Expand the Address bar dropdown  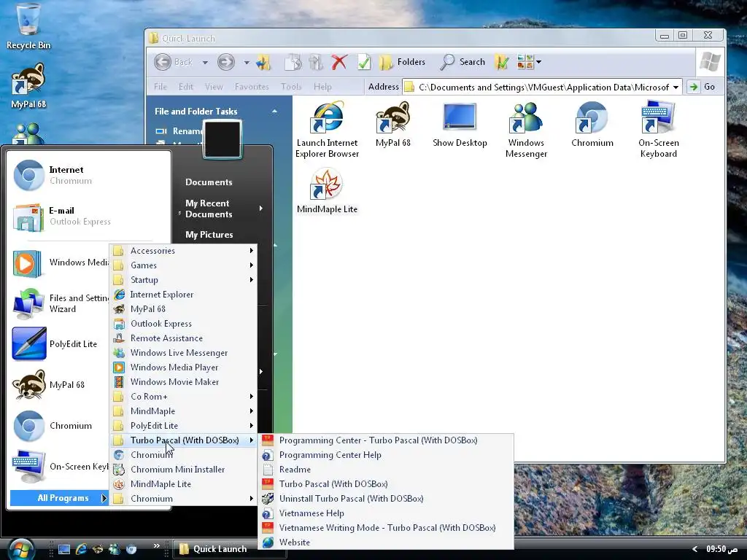676,87
